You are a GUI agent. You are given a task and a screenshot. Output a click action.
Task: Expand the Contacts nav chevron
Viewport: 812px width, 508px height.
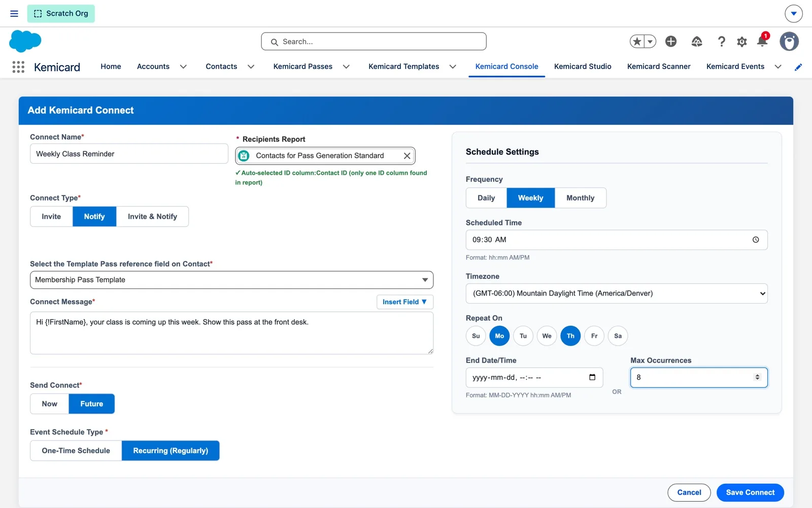coord(251,67)
